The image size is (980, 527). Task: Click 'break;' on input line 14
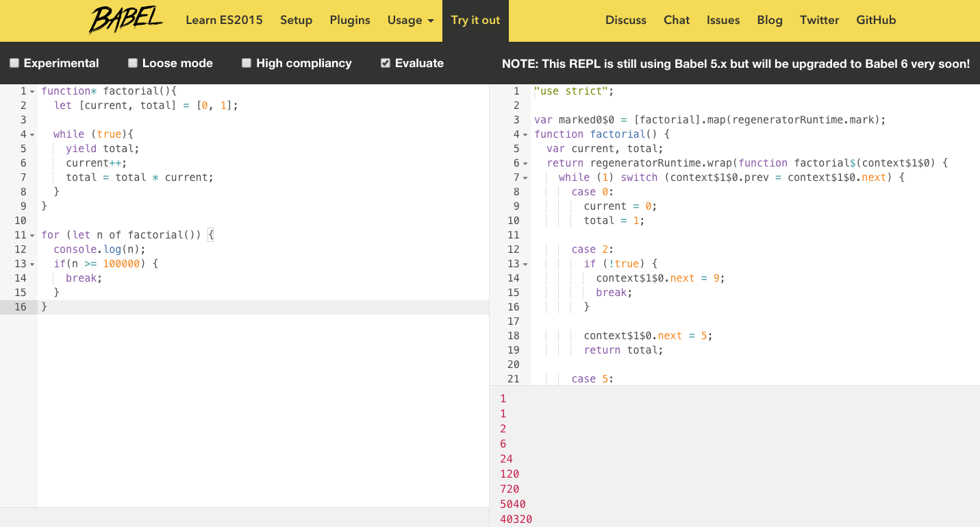(84, 278)
